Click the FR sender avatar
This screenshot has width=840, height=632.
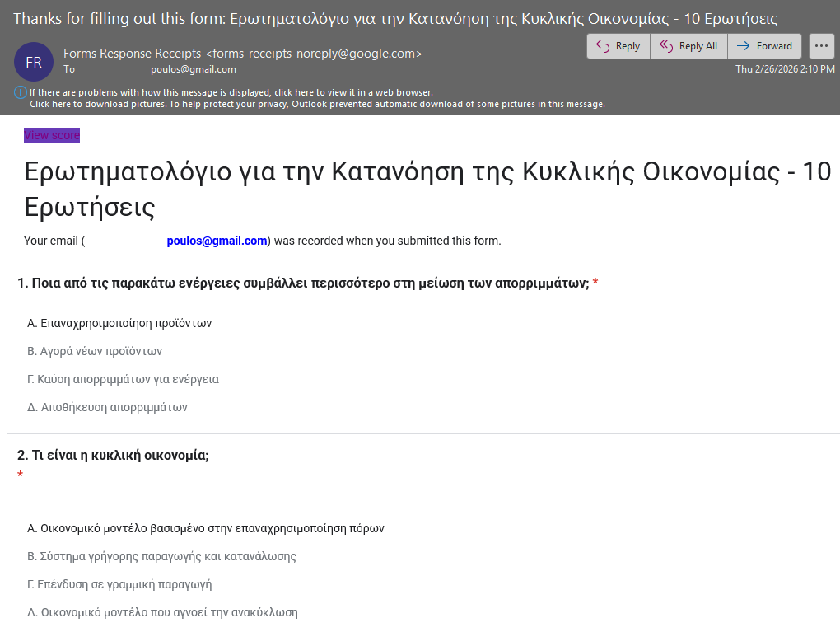pos(34,62)
